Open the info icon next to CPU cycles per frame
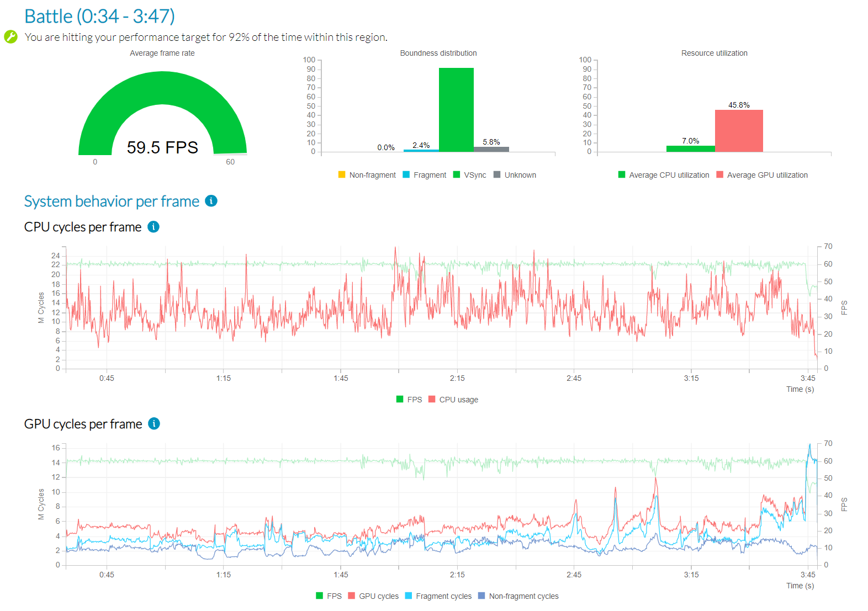The width and height of the screenshot is (868, 611). click(x=154, y=227)
